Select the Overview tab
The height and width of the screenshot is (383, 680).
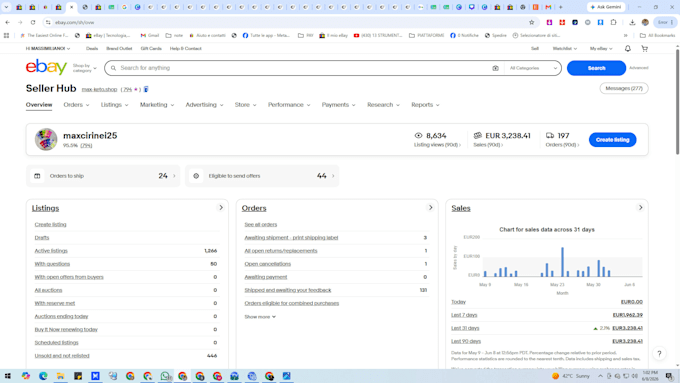pyautogui.click(x=39, y=105)
